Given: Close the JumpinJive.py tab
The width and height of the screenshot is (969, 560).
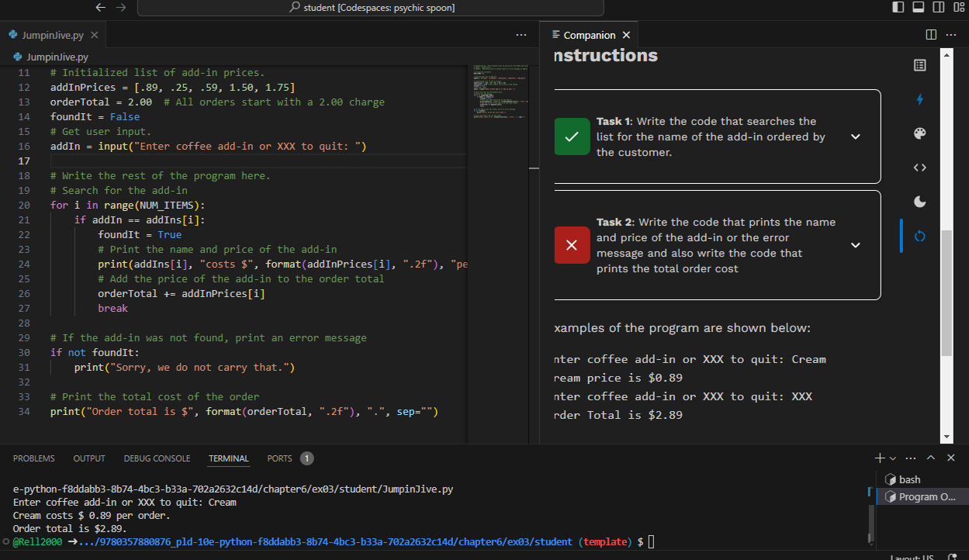Looking at the screenshot, I should tap(95, 35).
